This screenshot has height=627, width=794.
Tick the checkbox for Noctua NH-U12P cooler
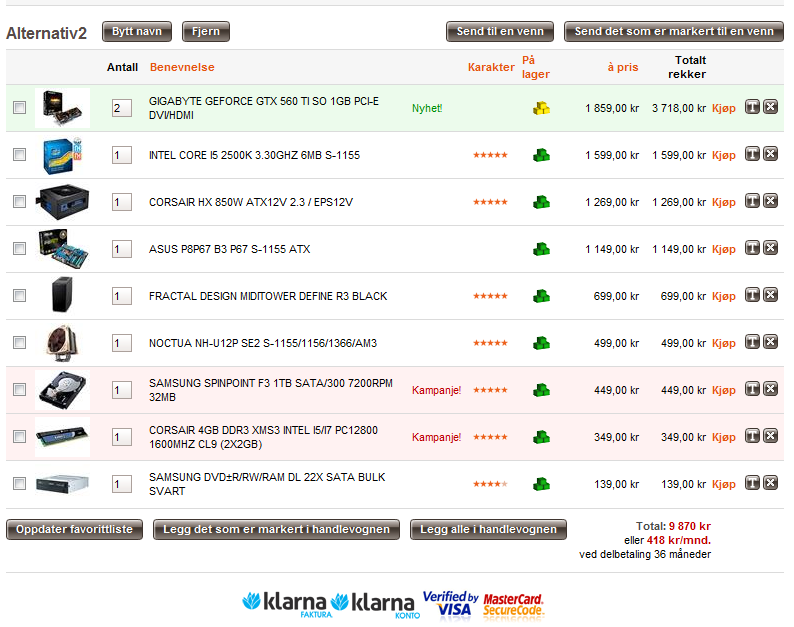(20, 342)
